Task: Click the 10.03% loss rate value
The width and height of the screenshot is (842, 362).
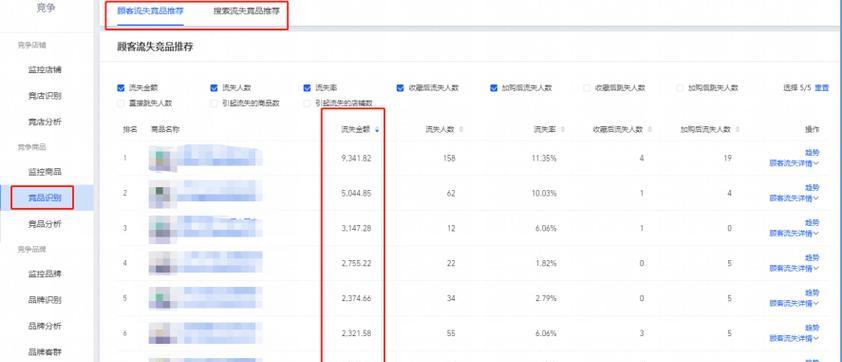Action: click(544, 193)
